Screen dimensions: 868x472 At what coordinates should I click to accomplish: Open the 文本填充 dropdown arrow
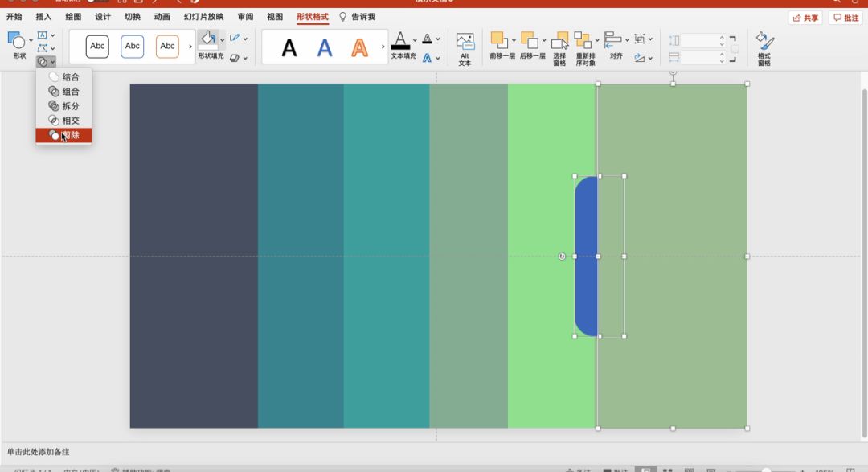(x=415, y=40)
